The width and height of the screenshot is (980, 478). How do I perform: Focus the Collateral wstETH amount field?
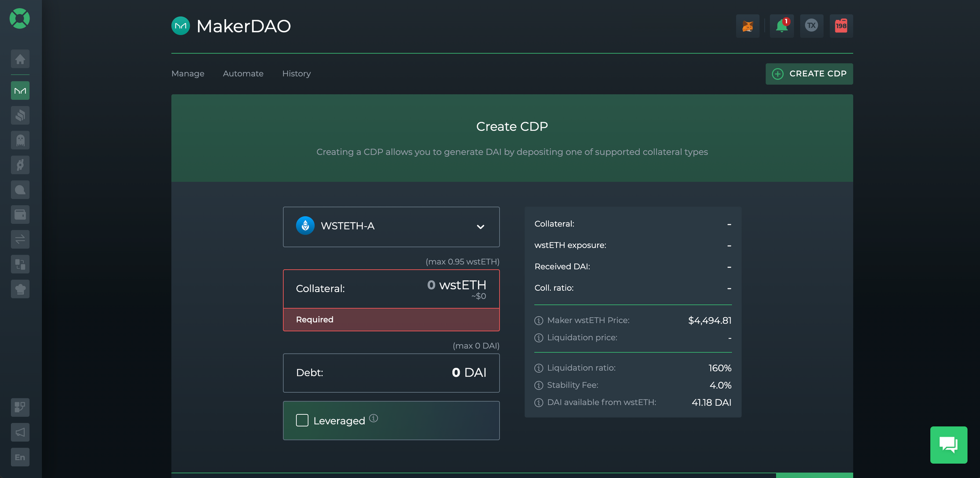[392, 289]
